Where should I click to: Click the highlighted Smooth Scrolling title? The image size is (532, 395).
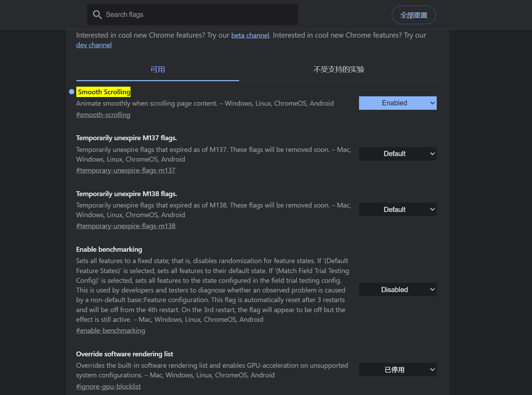click(x=104, y=92)
